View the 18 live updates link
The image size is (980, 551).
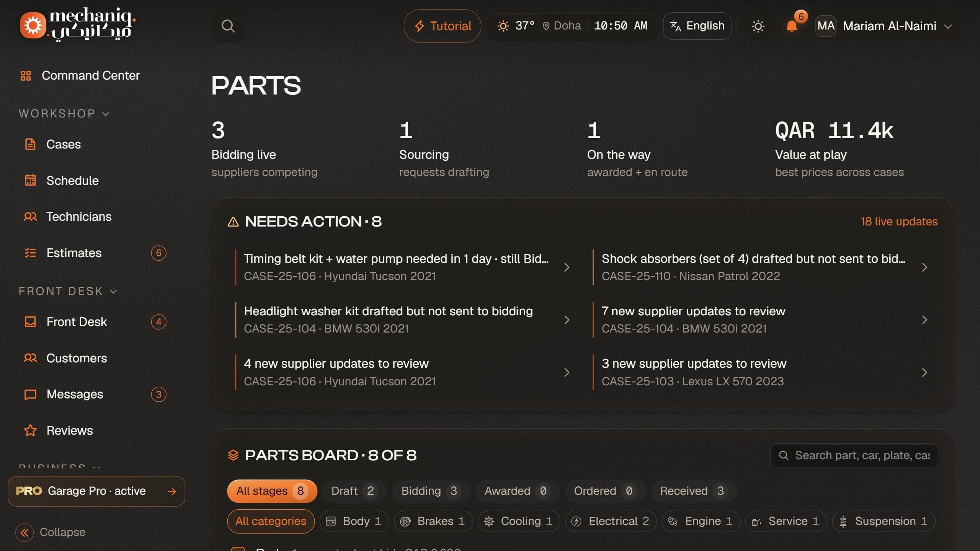(x=899, y=222)
